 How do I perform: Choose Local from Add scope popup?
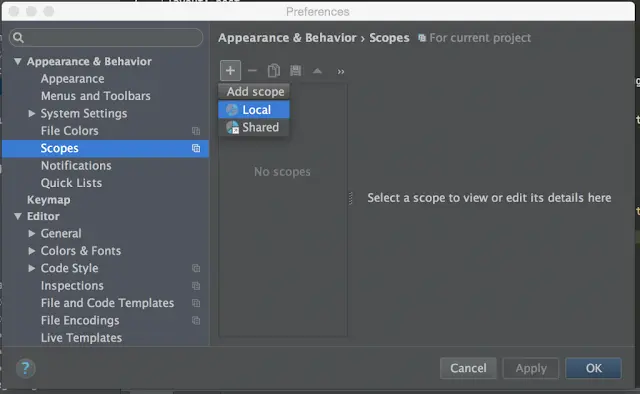pyautogui.click(x=254, y=109)
